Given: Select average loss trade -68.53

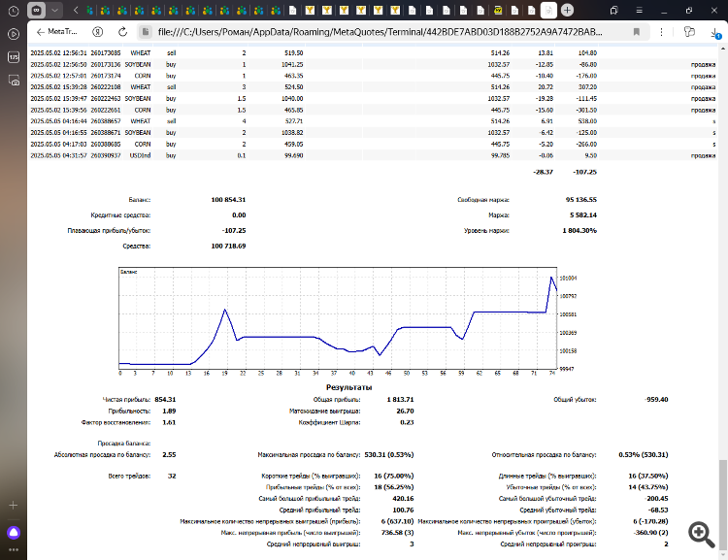Looking at the screenshot, I should [658, 510].
